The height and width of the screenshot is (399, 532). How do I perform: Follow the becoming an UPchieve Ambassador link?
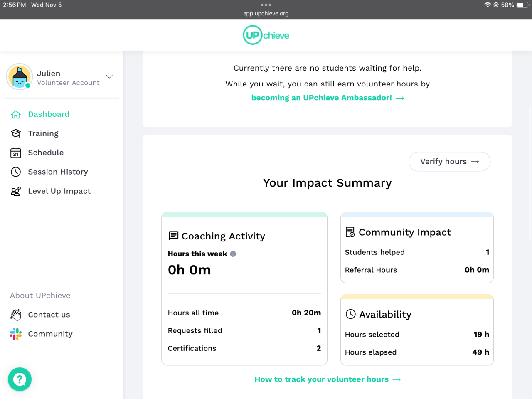[x=328, y=98]
